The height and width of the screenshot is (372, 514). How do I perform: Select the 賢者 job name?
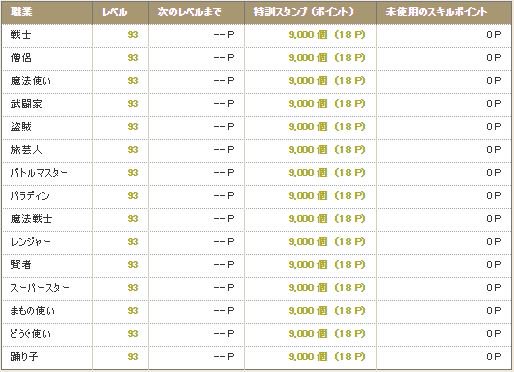21,265
